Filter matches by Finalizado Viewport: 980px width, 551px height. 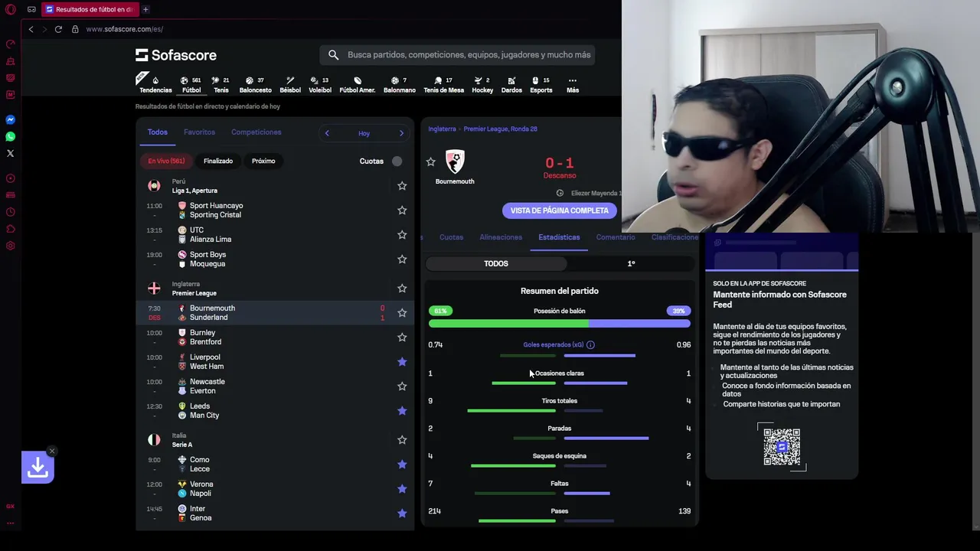pyautogui.click(x=218, y=161)
